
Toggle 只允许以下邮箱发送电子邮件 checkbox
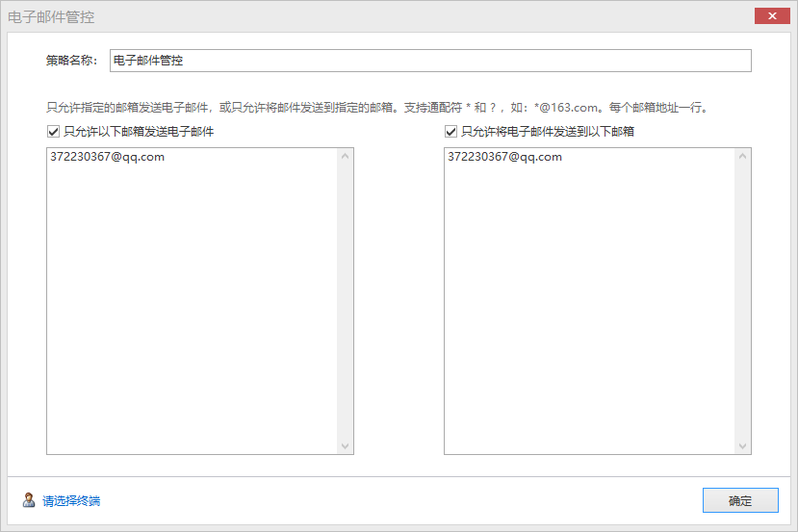point(53,132)
